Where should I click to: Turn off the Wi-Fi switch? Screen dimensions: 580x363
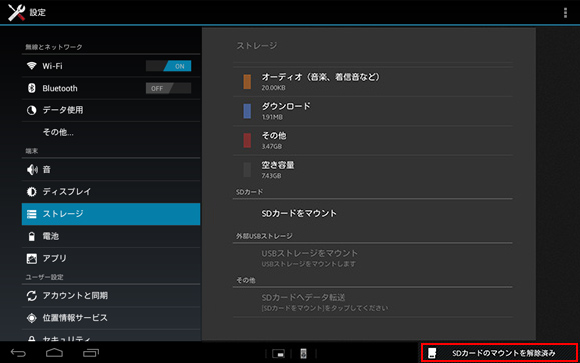168,66
